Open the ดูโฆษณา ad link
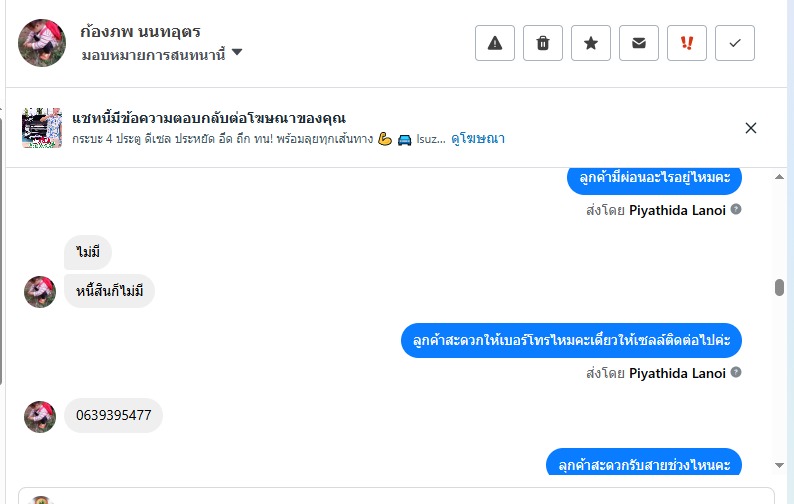794x504 pixels. [x=477, y=139]
